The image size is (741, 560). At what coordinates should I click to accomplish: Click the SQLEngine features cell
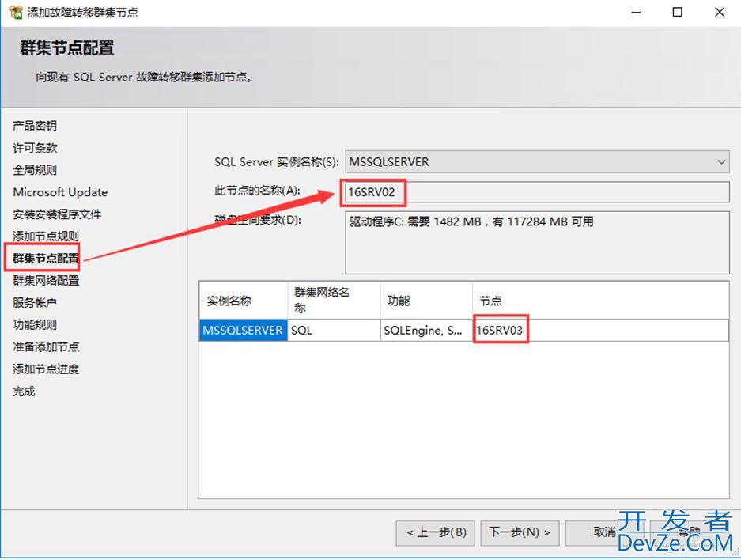(426, 331)
